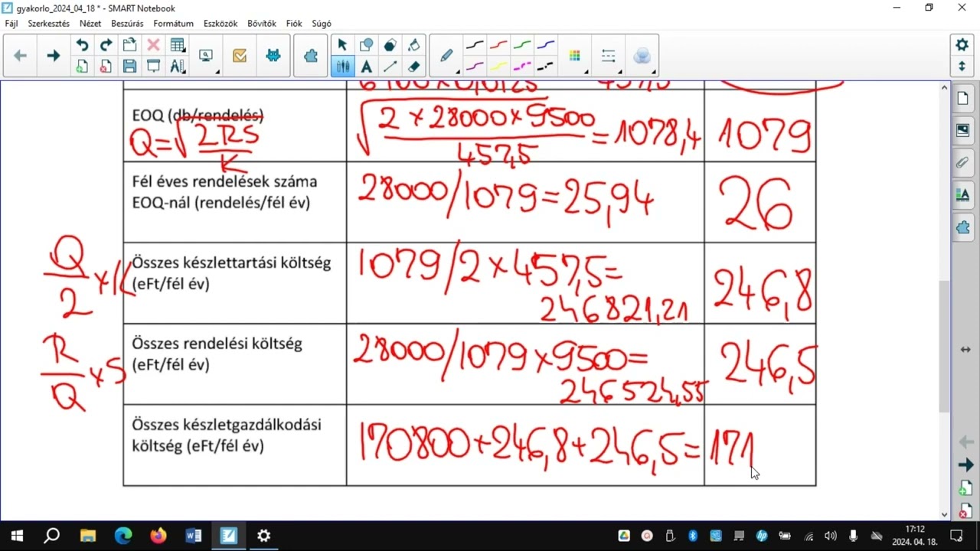Open the insert table dropdown
This screenshot has width=980, height=551.
(x=178, y=45)
